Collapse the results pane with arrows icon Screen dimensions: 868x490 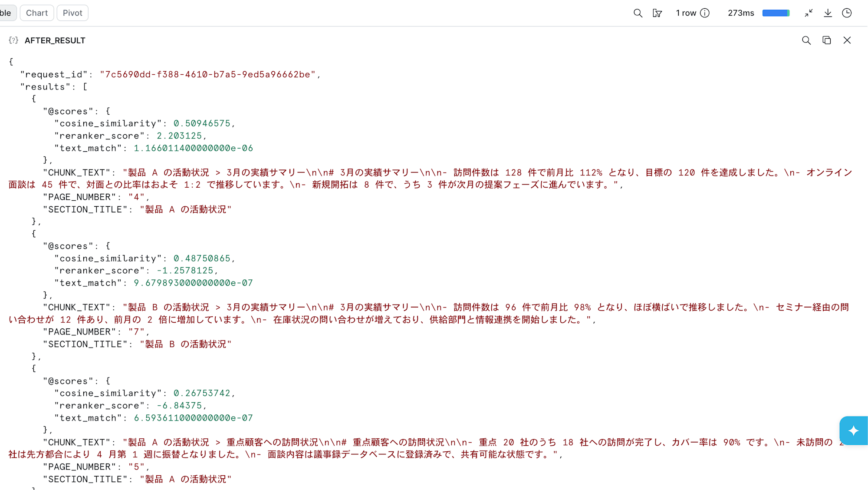coord(809,13)
